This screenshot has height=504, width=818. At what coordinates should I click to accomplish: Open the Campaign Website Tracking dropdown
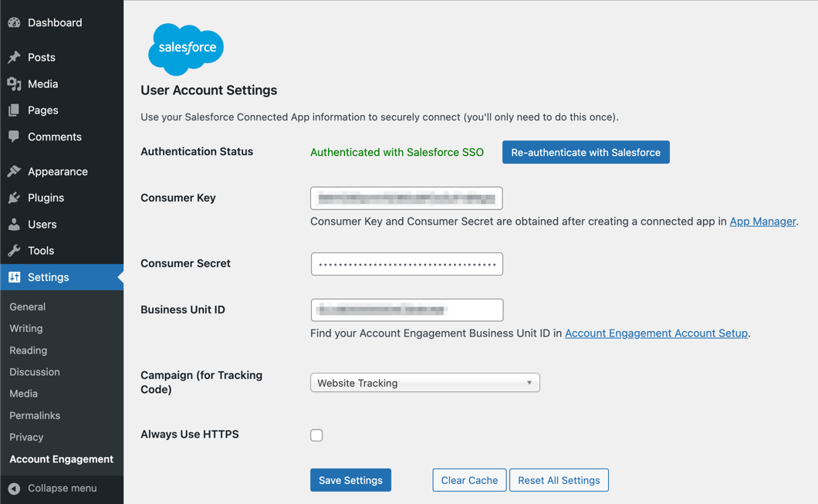[424, 383]
